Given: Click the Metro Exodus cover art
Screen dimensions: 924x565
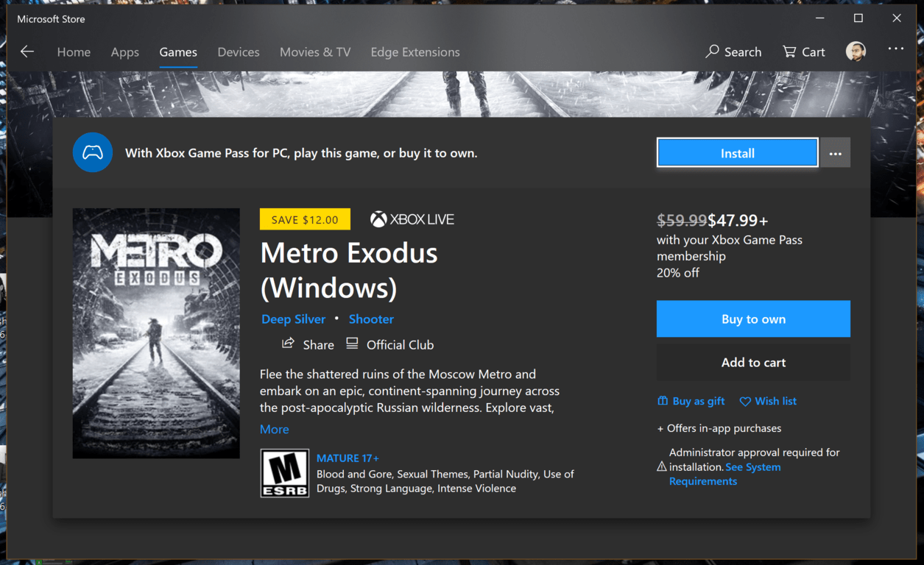Looking at the screenshot, I should (x=156, y=333).
